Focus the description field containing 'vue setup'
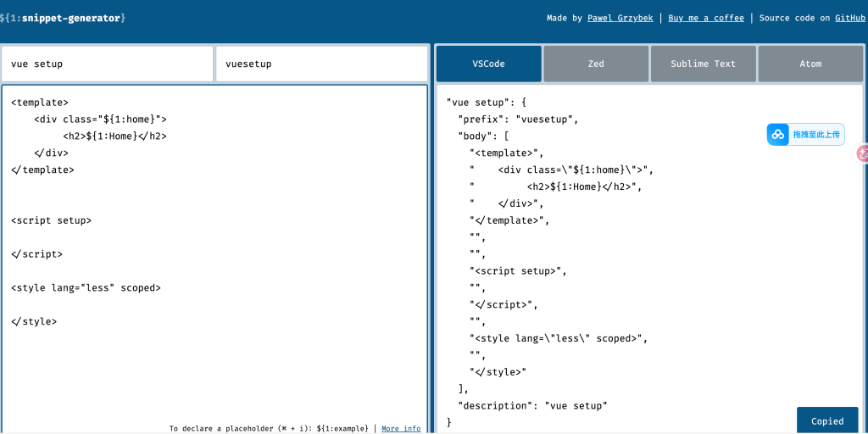868x434 pixels. click(x=107, y=64)
